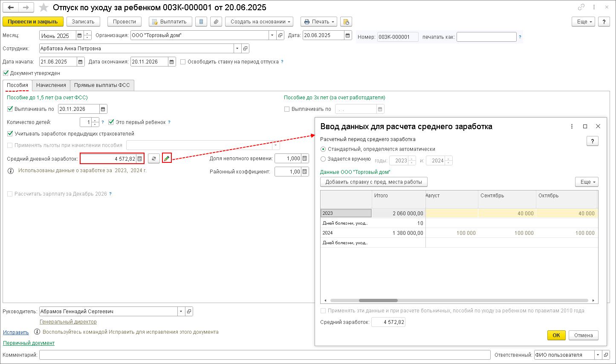
Task: Select Задается вручную calculation period
Action: pyautogui.click(x=323, y=159)
